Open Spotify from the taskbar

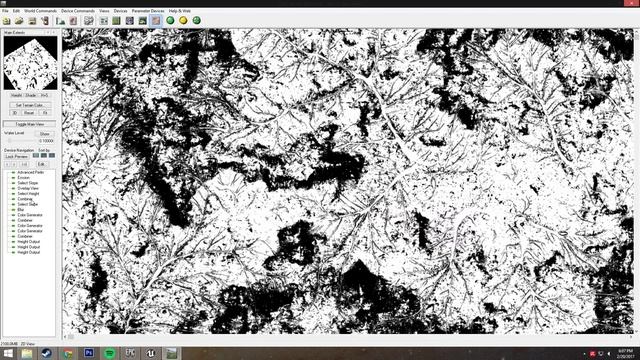click(109, 353)
